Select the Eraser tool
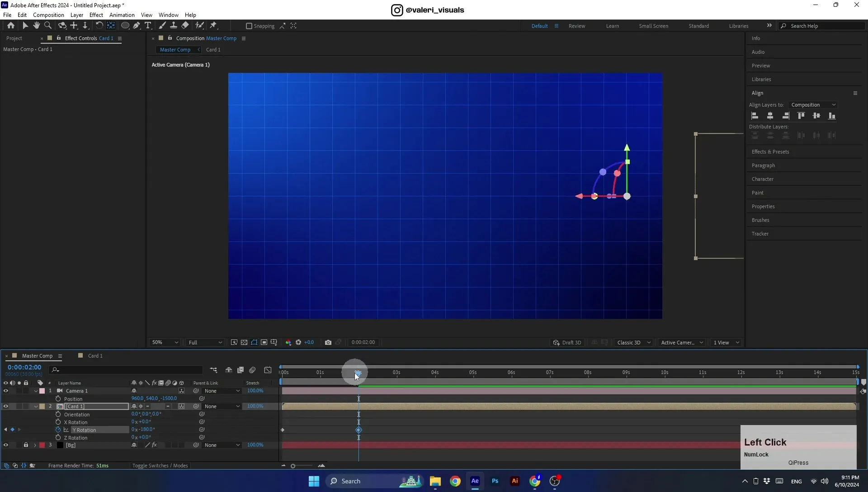 click(x=185, y=26)
